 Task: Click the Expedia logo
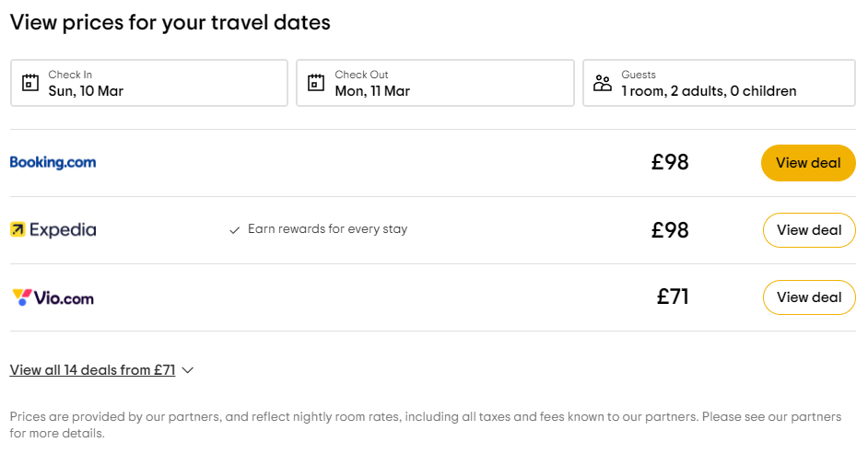click(53, 230)
